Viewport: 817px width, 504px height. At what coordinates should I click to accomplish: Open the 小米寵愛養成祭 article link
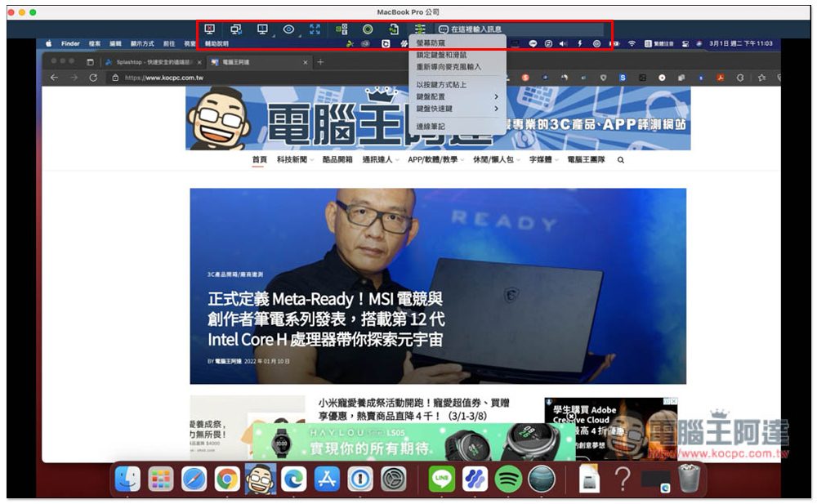(x=413, y=409)
